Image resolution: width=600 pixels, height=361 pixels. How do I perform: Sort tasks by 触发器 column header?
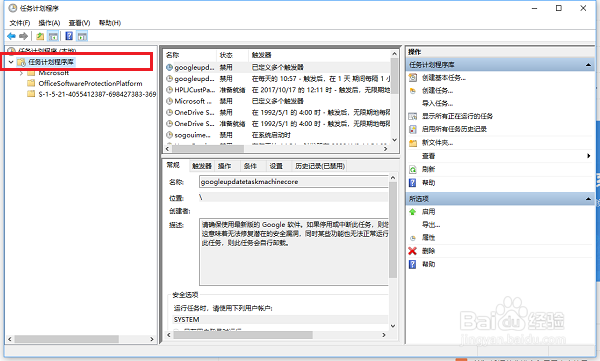point(319,55)
